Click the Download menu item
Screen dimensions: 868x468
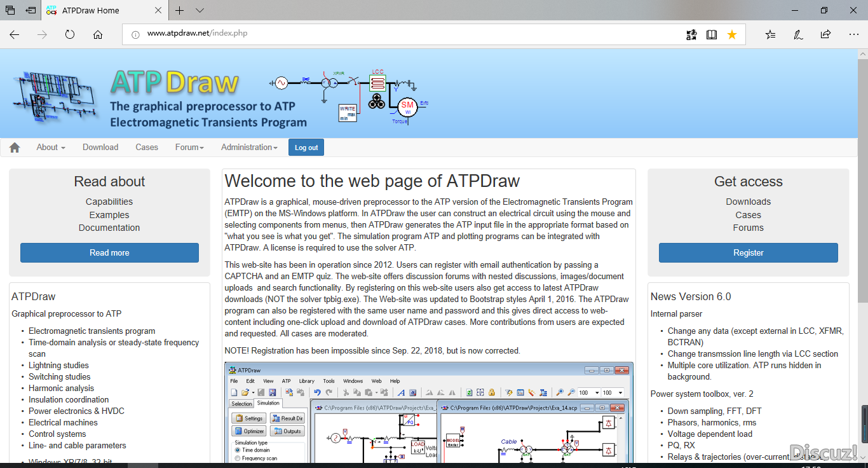[100, 147]
